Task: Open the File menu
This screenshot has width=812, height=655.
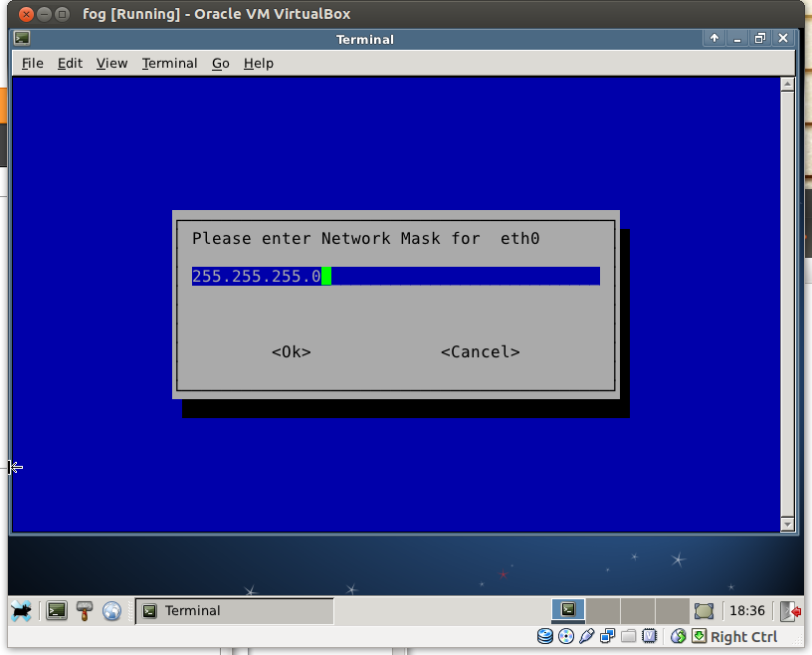Action: click(33, 63)
